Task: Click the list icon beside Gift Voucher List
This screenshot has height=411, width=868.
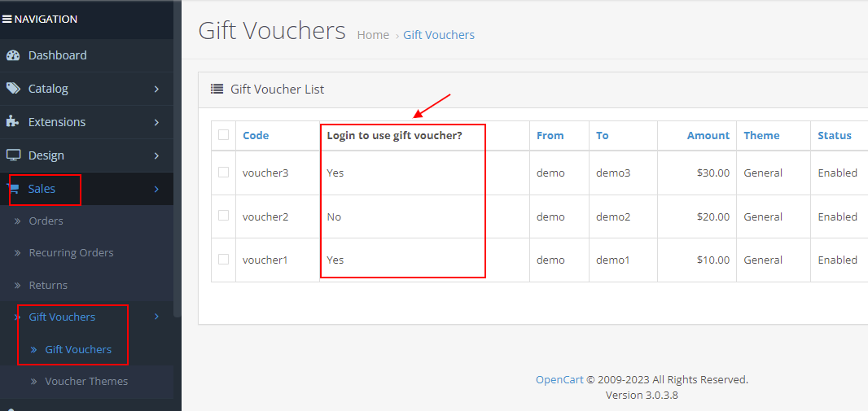Action: [x=217, y=90]
